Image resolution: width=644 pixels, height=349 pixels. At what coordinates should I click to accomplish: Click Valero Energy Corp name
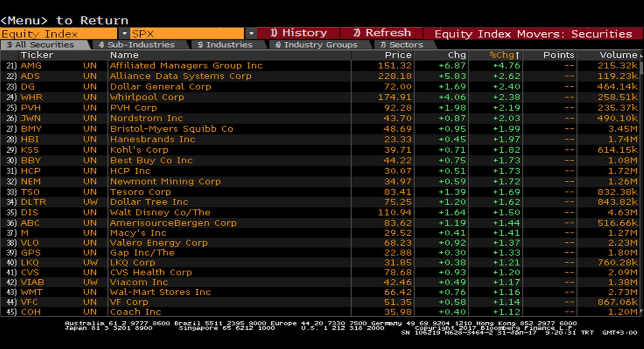(x=159, y=243)
